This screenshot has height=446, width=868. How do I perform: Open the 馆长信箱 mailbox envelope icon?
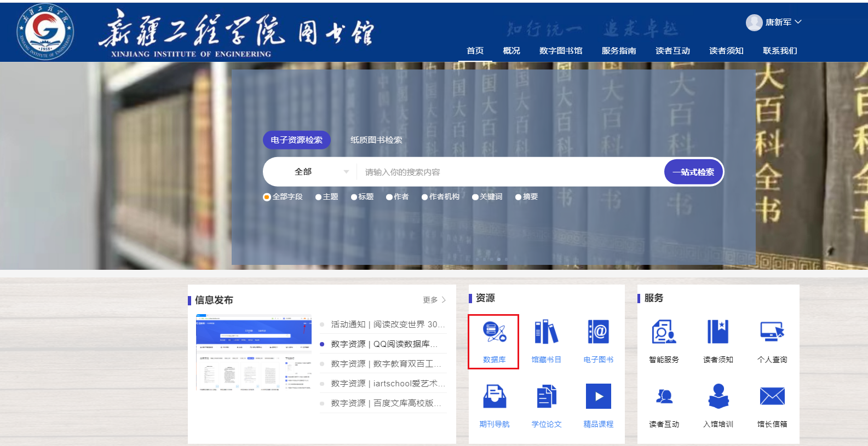pyautogui.click(x=772, y=396)
